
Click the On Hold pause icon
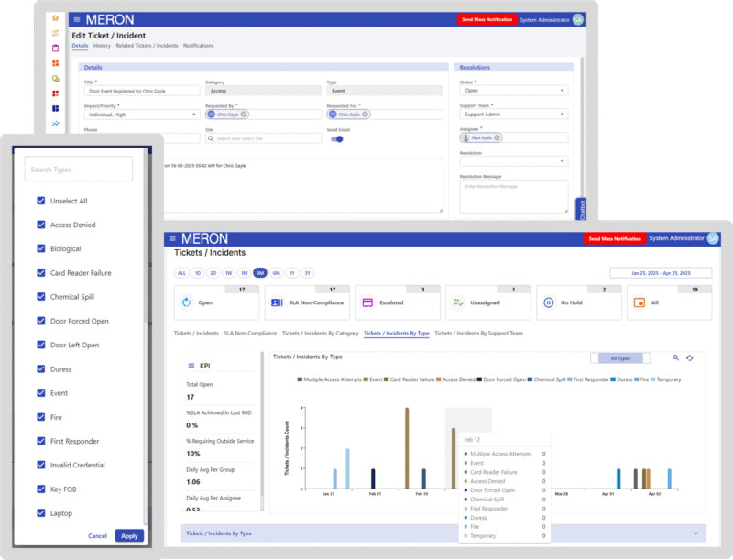point(548,302)
